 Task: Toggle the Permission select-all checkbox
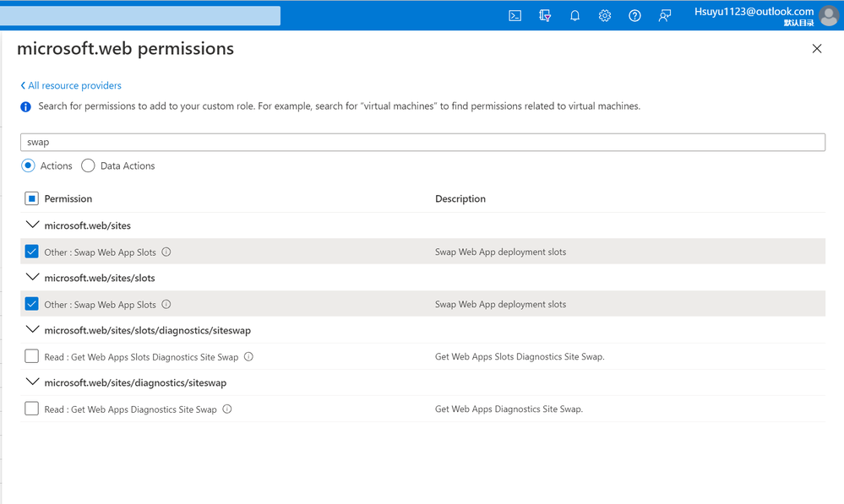point(32,198)
